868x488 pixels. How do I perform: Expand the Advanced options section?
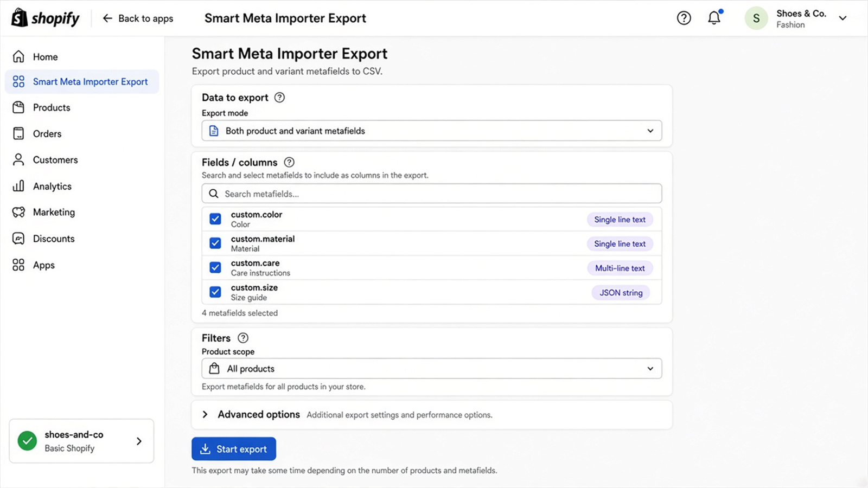(x=432, y=415)
